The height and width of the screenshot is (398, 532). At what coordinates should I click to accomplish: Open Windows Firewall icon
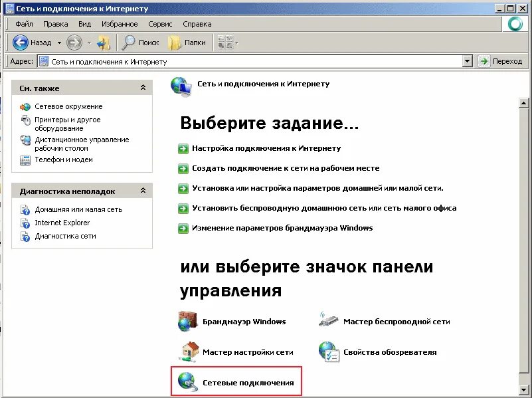pyautogui.click(x=187, y=321)
